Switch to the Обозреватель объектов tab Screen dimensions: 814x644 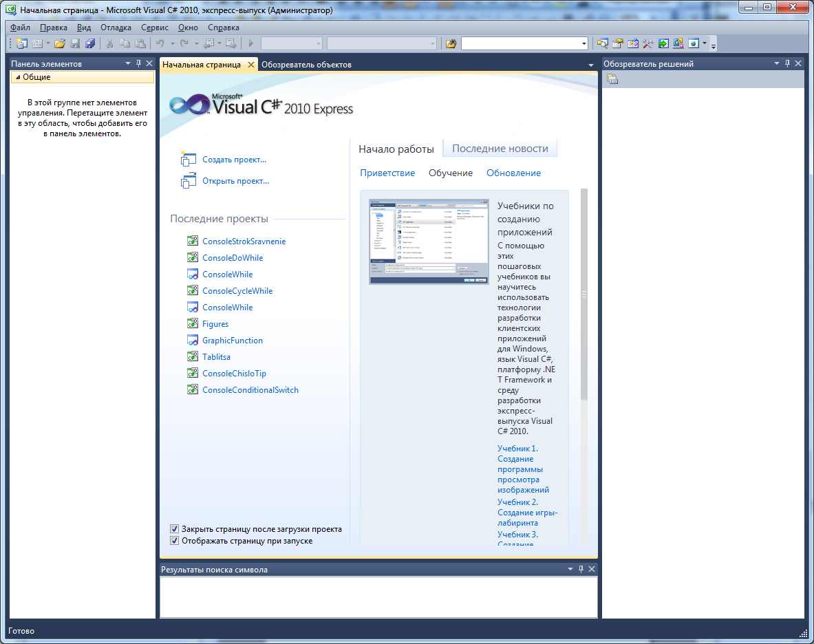[x=306, y=65]
